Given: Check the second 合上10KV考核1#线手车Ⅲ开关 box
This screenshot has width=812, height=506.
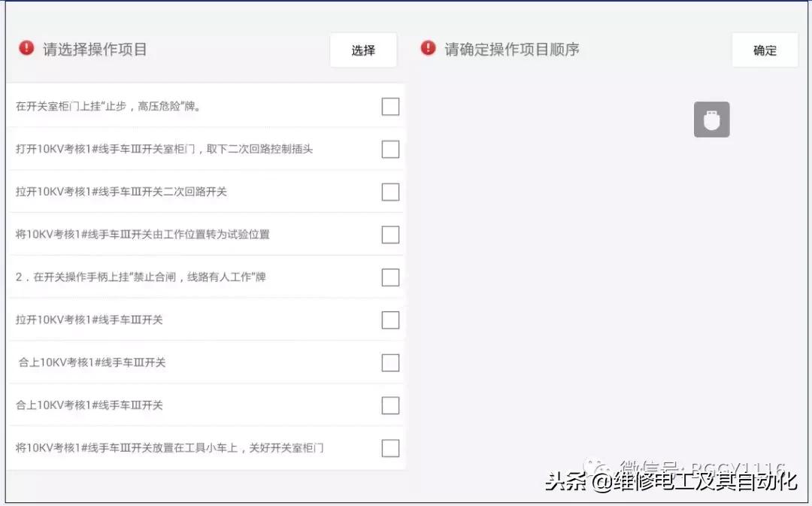Looking at the screenshot, I should [x=390, y=404].
